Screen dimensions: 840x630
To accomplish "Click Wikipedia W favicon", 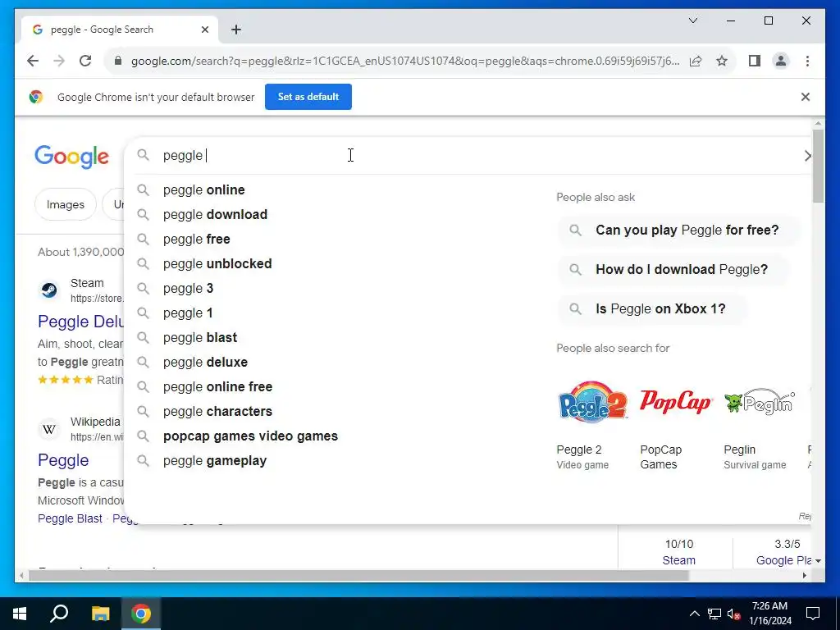I will (x=50, y=429).
